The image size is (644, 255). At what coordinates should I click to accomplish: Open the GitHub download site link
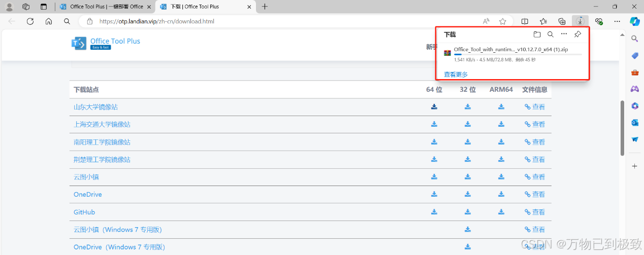click(84, 212)
